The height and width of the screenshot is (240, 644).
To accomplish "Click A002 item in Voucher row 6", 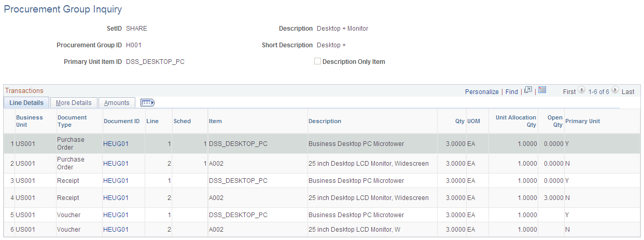I will pos(216,230).
